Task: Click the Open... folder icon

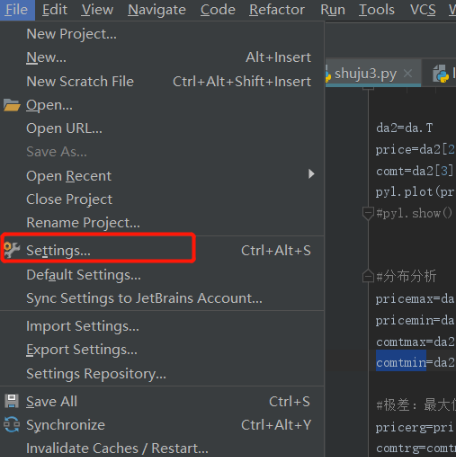Action: [12, 105]
